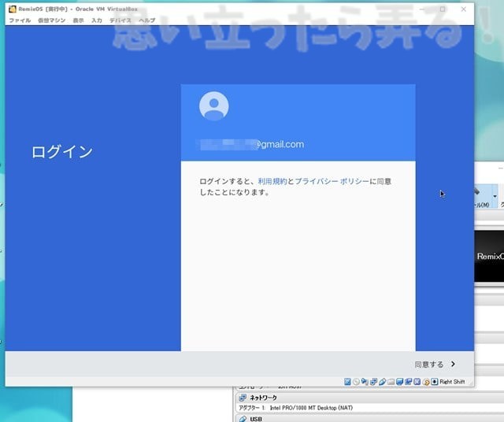Click the 同意する button
Screen dimensions: 504x422
coord(428,365)
